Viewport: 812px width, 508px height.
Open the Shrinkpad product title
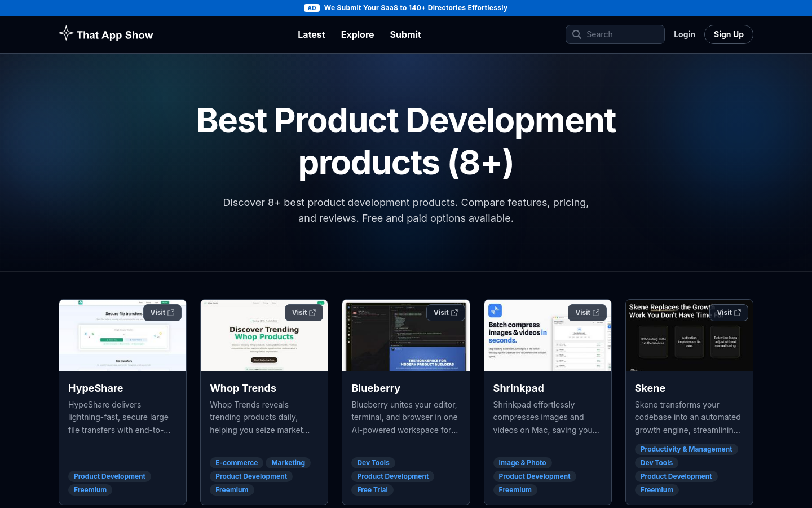tap(518, 388)
